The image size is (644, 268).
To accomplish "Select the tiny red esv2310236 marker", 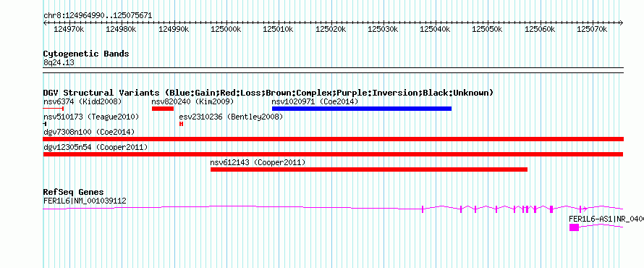I will [x=181, y=124].
